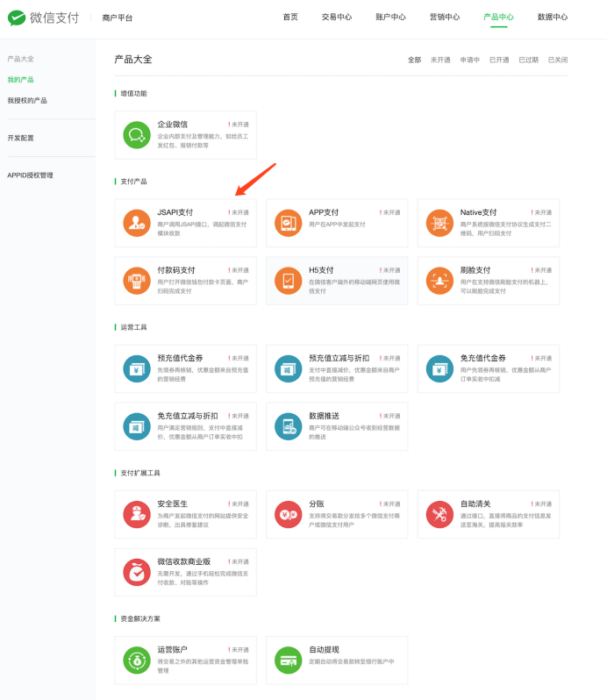Viewport: 607px width, 700px height.
Task: Select 我的产品 in the sidebar
Action: click(x=20, y=80)
